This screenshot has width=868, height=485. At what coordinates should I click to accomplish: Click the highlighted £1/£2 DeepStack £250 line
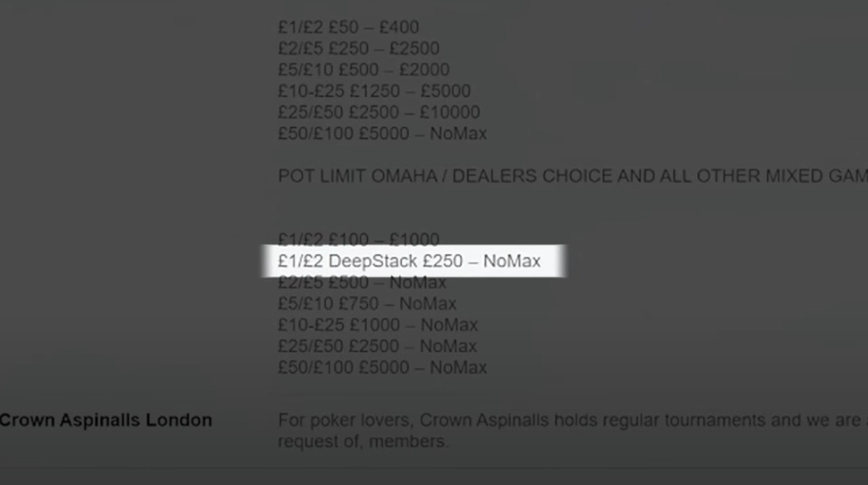pos(409,261)
